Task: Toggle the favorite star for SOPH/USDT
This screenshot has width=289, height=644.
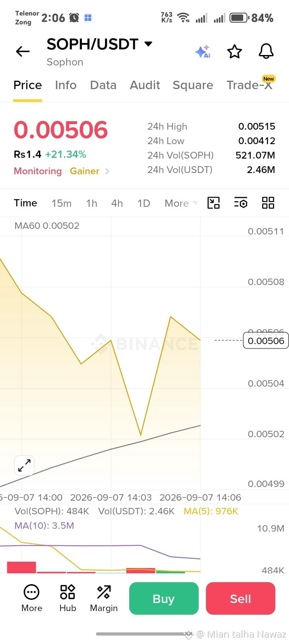Action: (234, 51)
